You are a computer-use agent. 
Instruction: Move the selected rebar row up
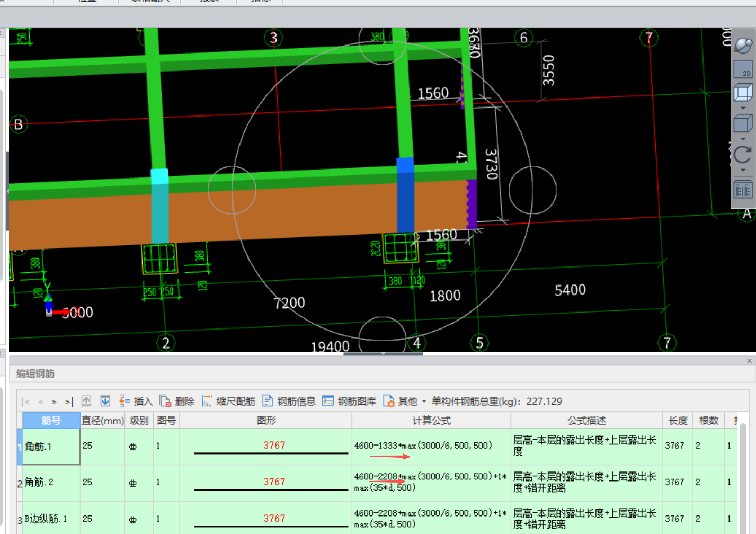(x=86, y=402)
